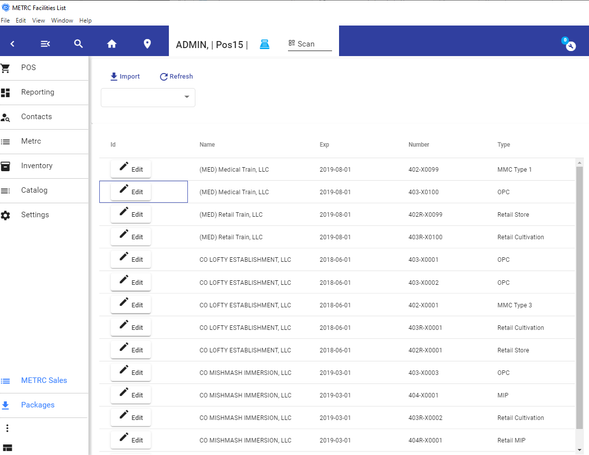Screen dimensions: 589x455
Task: Click the Refresh button
Action: pyautogui.click(x=176, y=76)
